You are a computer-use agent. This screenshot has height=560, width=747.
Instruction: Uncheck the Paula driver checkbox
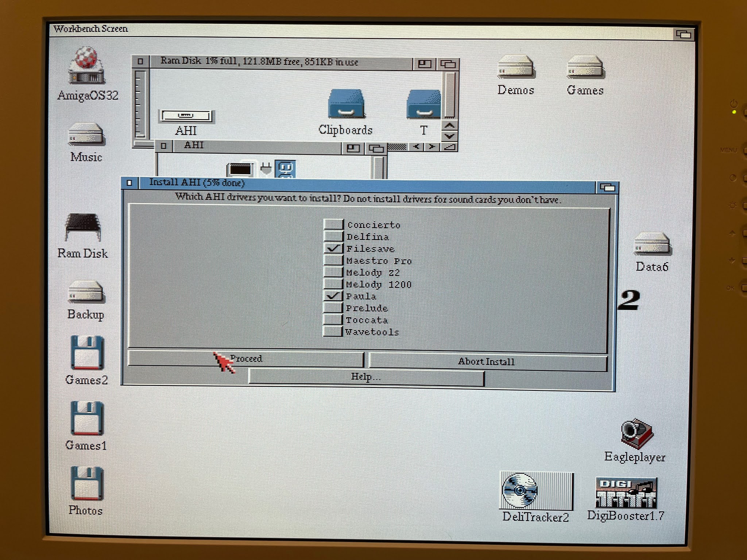pyautogui.click(x=333, y=296)
